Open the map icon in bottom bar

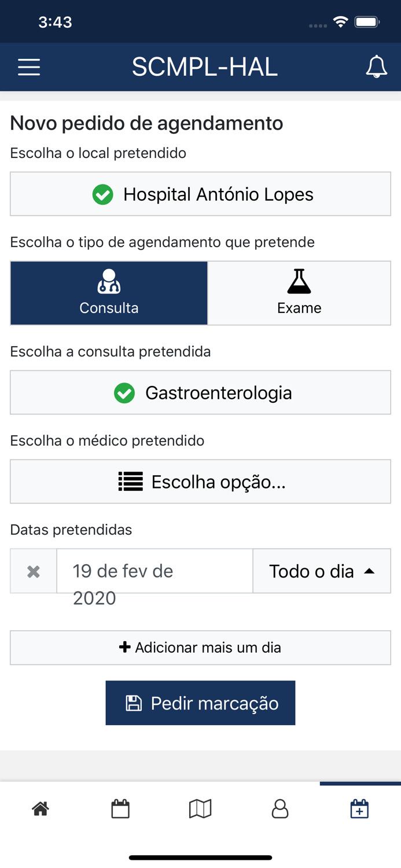[200, 808]
